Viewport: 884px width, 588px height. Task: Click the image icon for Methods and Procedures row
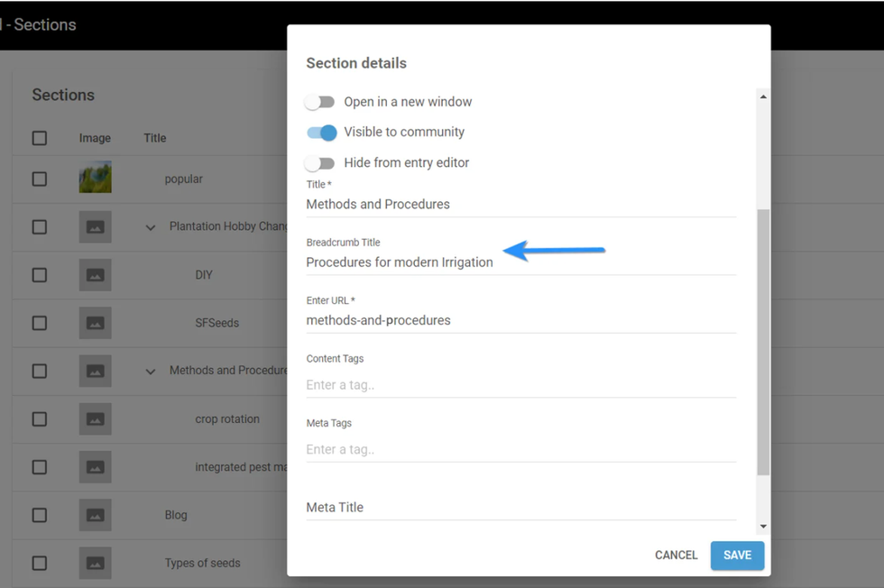95,371
